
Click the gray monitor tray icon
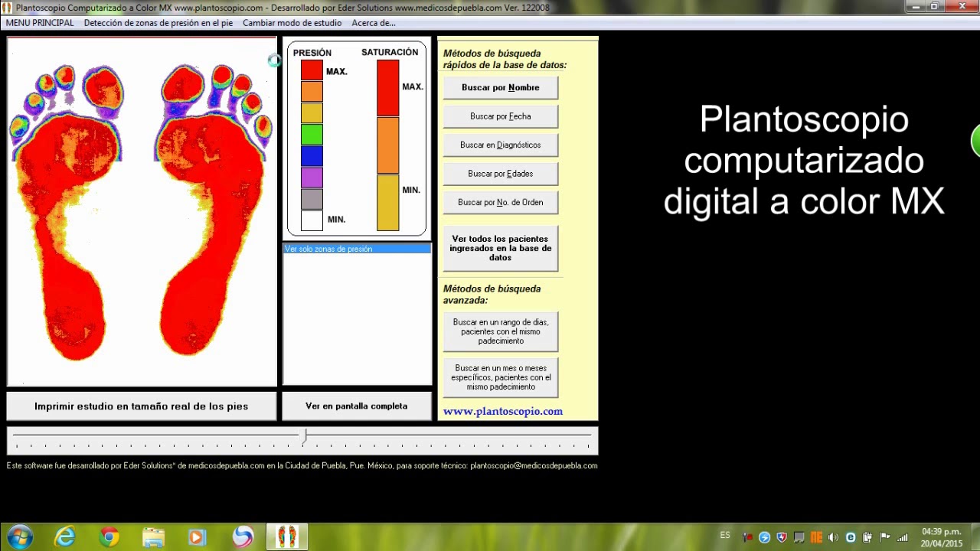[799, 537]
